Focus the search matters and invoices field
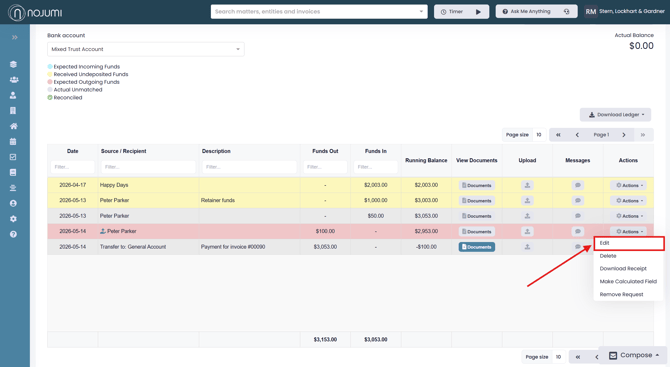Viewport: 670px width, 367px height. [319, 12]
